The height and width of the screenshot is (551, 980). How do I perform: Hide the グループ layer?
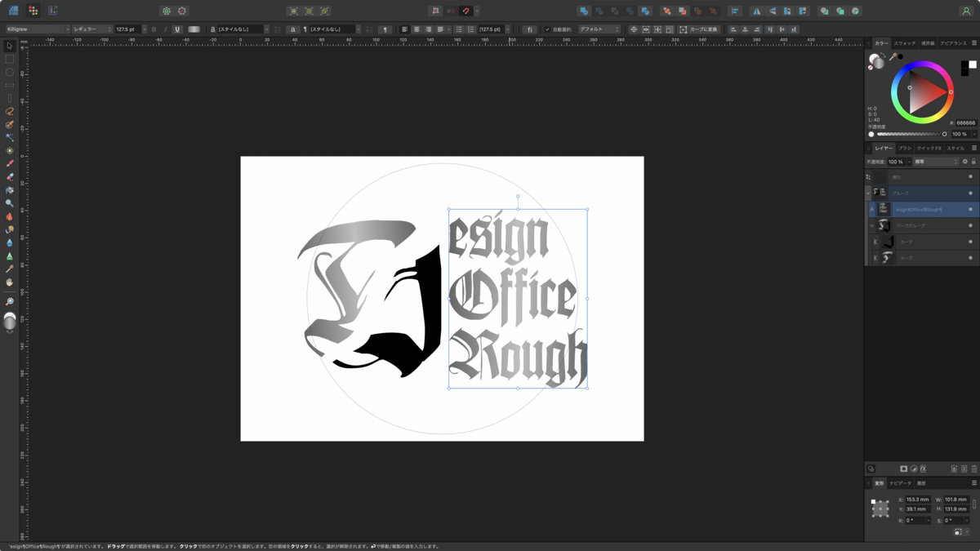970,193
